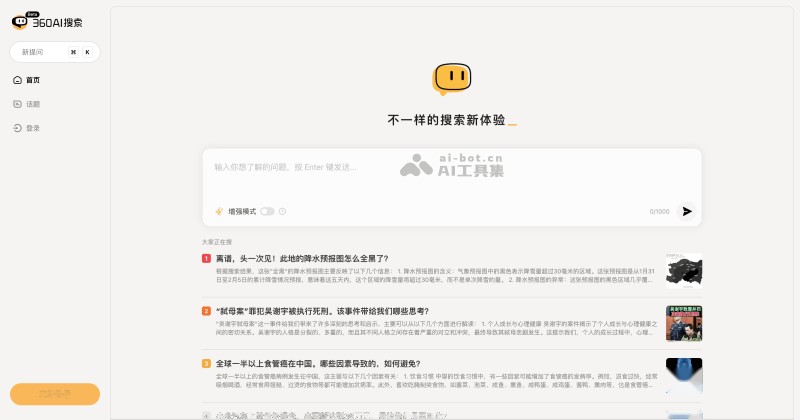Click the send arrow button
800x420 pixels.
point(687,211)
